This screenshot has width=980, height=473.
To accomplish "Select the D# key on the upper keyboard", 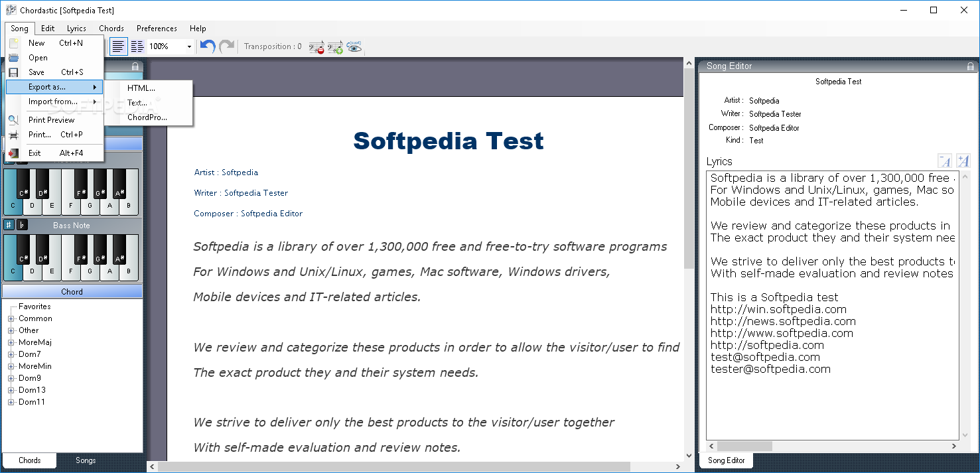I will (x=42, y=184).
